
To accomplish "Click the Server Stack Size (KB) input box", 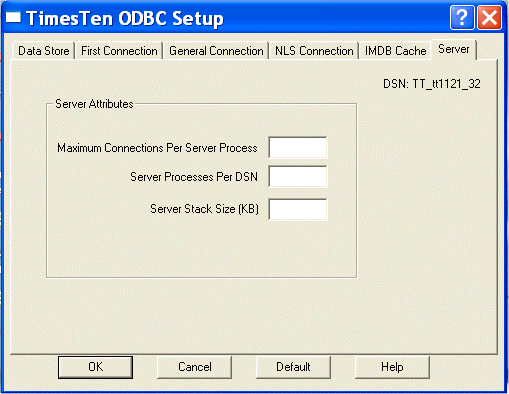I will 298,209.
